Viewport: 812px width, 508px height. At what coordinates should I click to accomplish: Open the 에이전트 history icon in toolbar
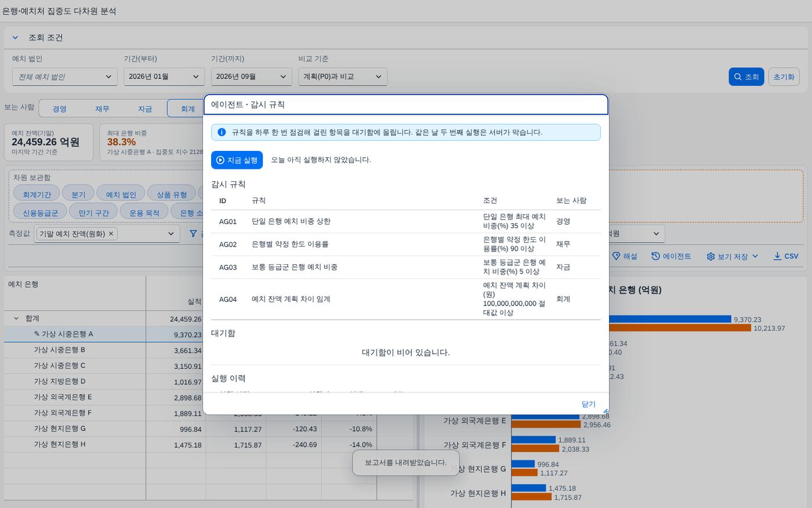655,256
